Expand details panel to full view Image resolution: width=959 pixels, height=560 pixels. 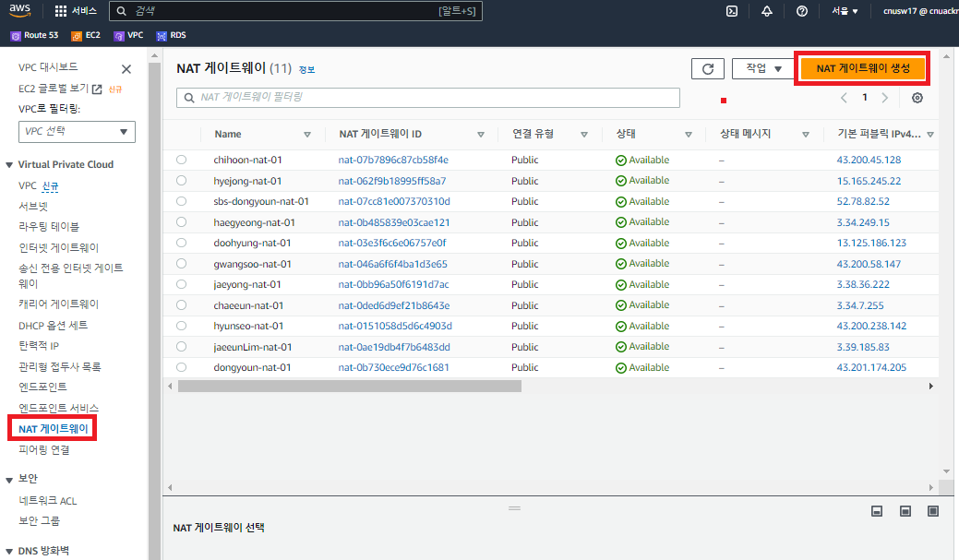pyautogui.click(x=933, y=511)
